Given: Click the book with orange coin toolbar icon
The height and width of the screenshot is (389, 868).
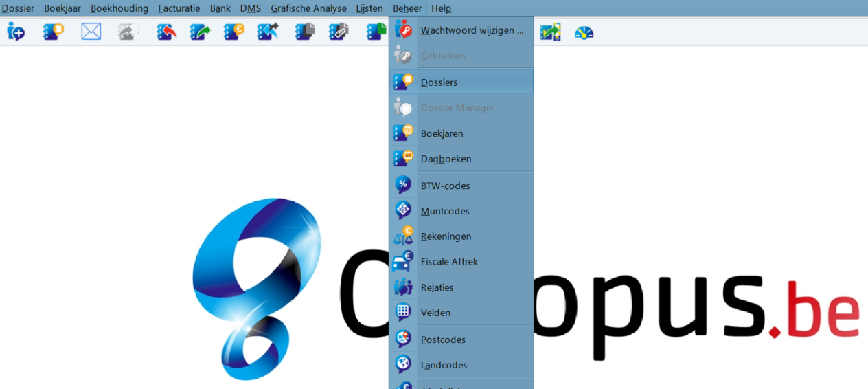Looking at the screenshot, I should click(234, 32).
